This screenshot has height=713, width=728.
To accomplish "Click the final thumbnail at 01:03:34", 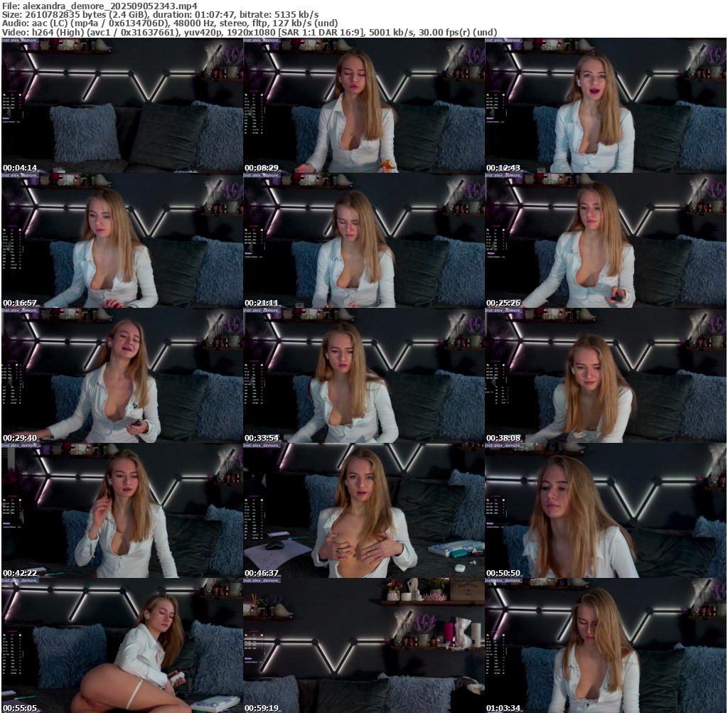I will click(x=606, y=645).
